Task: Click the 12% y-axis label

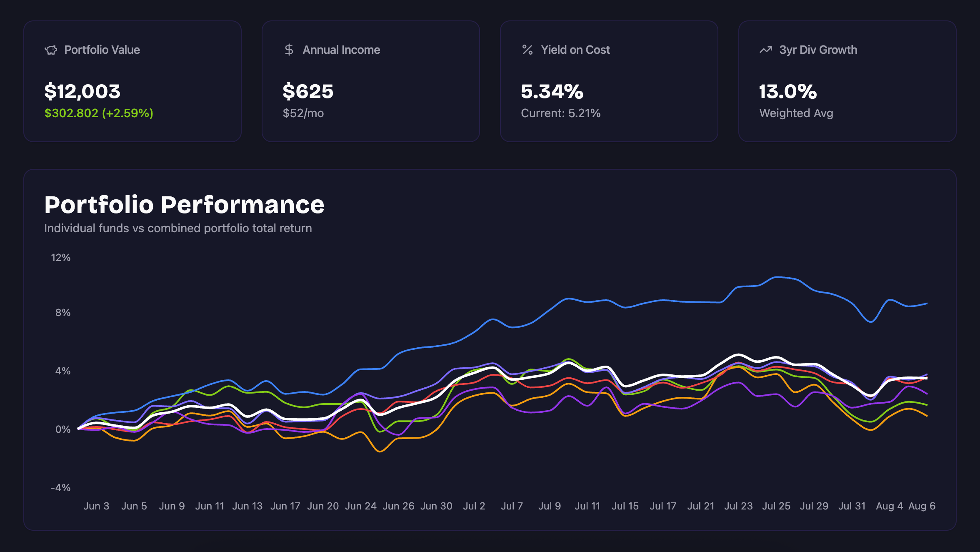Action: [x=60, y=257]
